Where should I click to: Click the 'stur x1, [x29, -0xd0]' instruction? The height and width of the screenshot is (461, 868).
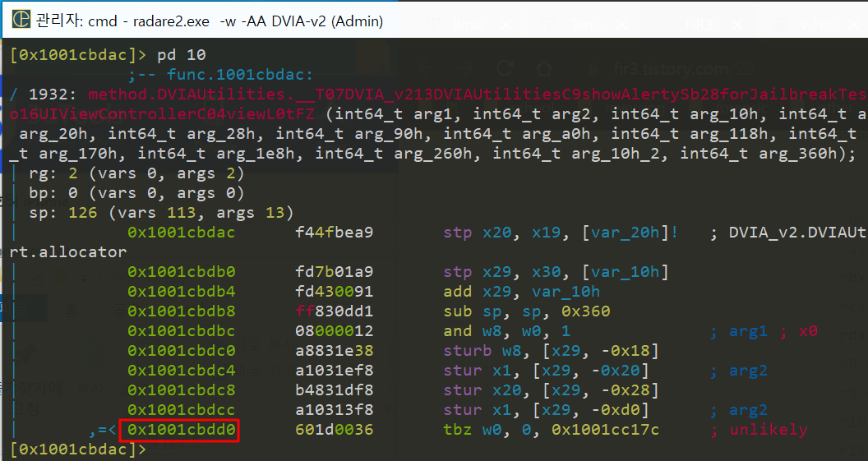(x=546, y=410)
